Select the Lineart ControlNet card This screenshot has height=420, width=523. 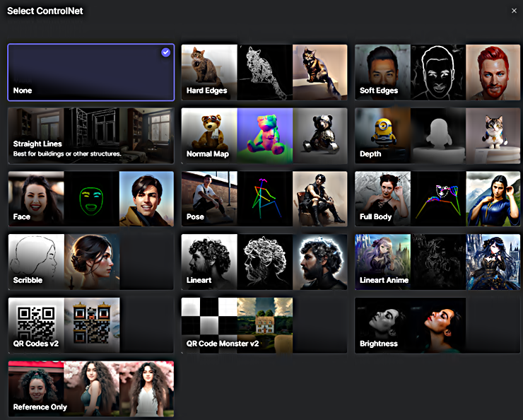point(264,262)
